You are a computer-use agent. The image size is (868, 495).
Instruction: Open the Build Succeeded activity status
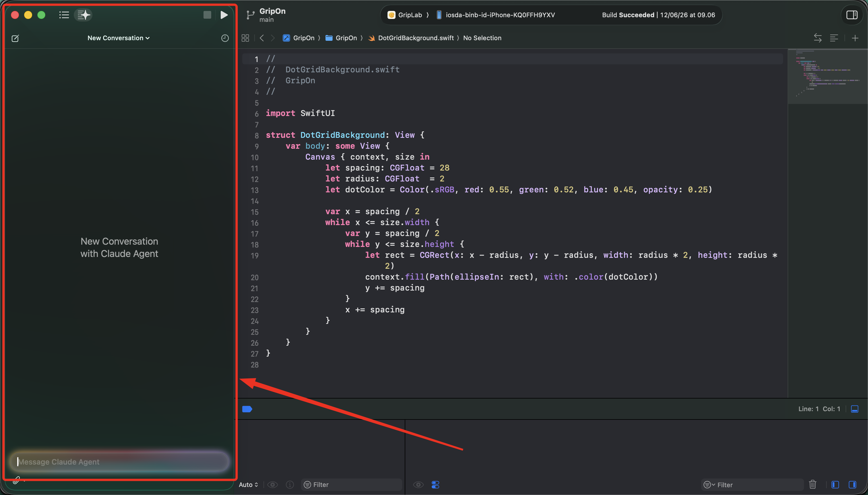click(x=658, y=15)
